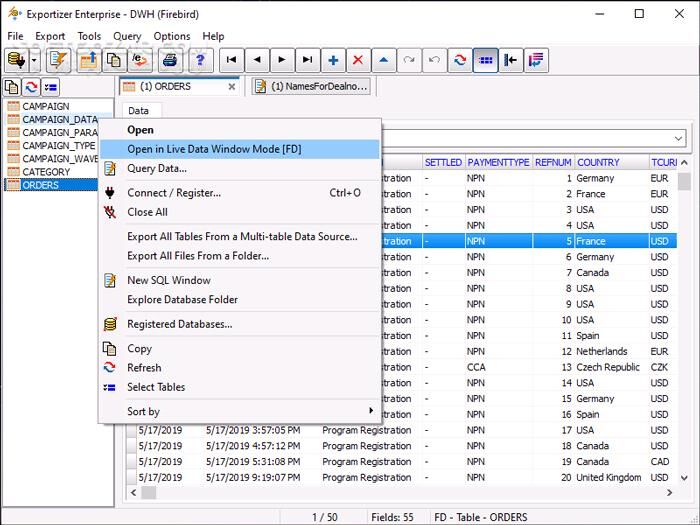Viewport: 700px width, 525px height.
Task: Click the open database toolbar icon
Action: (17, 60)
